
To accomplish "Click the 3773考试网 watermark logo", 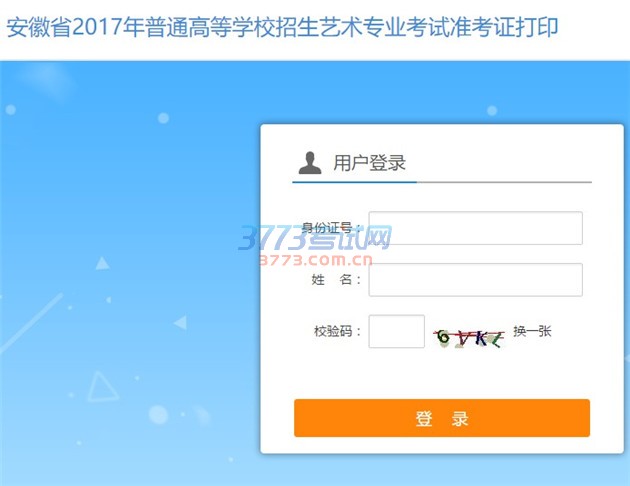I will pos(315,237).
